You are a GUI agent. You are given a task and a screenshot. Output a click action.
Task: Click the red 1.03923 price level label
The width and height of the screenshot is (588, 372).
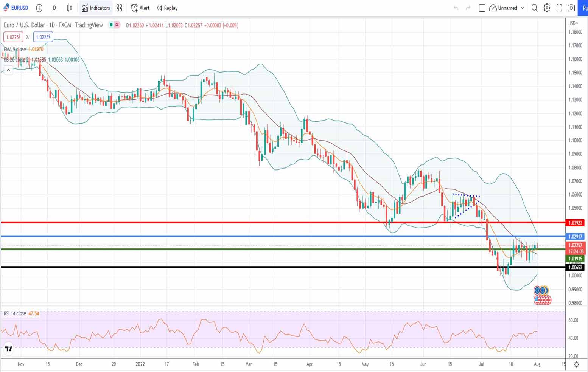click(x=575, y=223)
